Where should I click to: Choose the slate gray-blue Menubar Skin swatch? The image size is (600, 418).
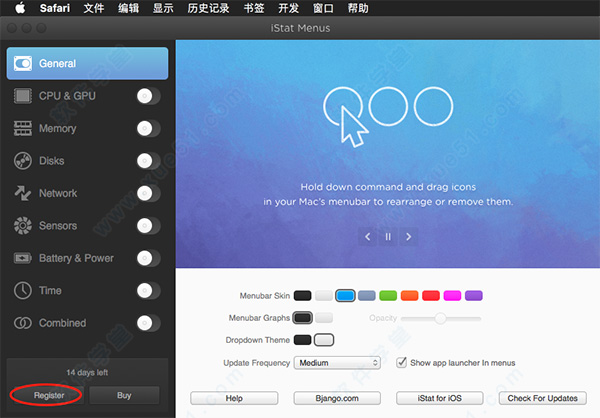tap(367, 296)
